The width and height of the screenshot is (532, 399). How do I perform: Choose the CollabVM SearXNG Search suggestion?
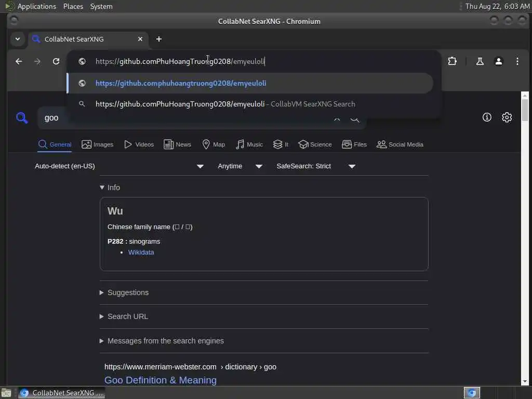(250, 104)
